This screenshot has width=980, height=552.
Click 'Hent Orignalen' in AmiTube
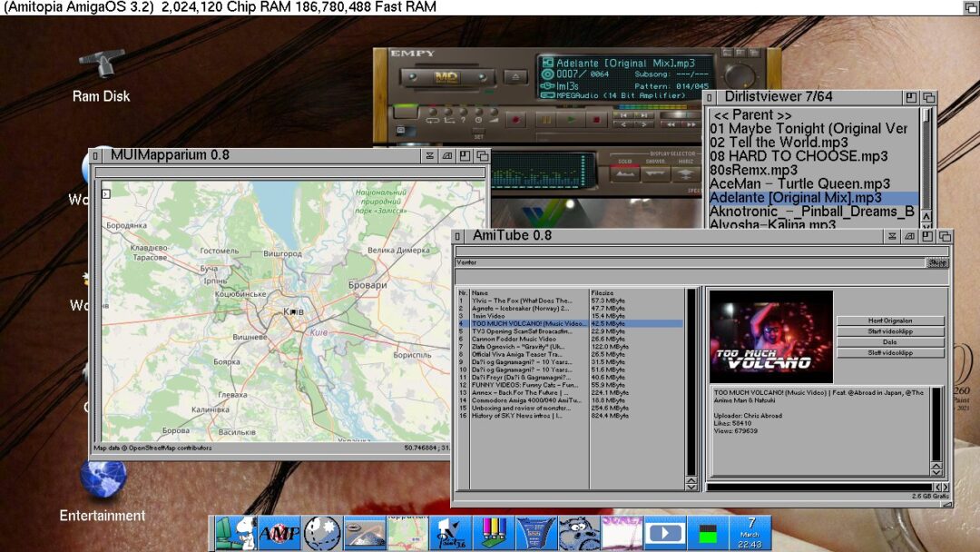(x=892, y=320)
